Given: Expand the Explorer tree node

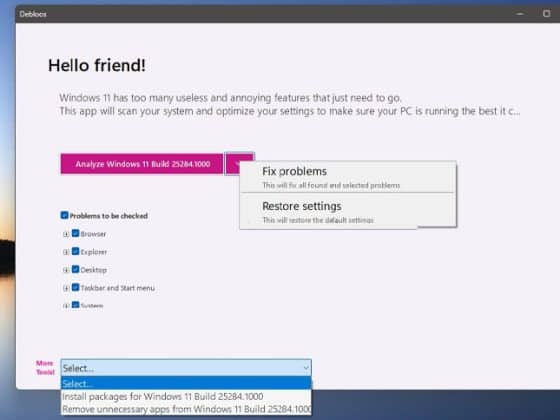Looking at the screenshot, I should (x=66, y=252).
